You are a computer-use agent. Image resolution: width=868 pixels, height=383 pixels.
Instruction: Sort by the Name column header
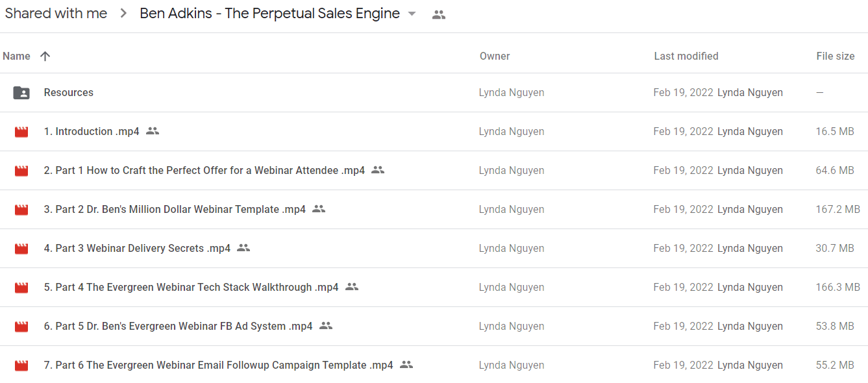[16, 56]
